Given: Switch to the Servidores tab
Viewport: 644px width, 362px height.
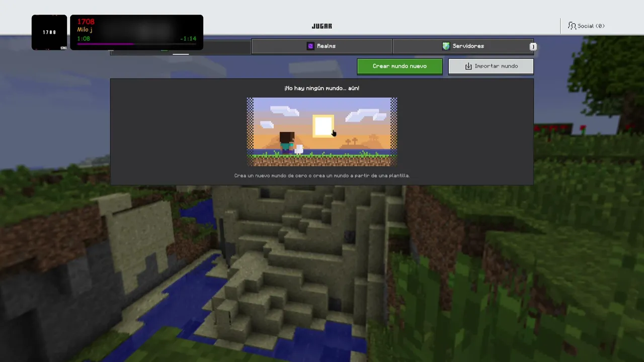Looking at the screenshot, I should pyautogui.click(x=463, y=46).
